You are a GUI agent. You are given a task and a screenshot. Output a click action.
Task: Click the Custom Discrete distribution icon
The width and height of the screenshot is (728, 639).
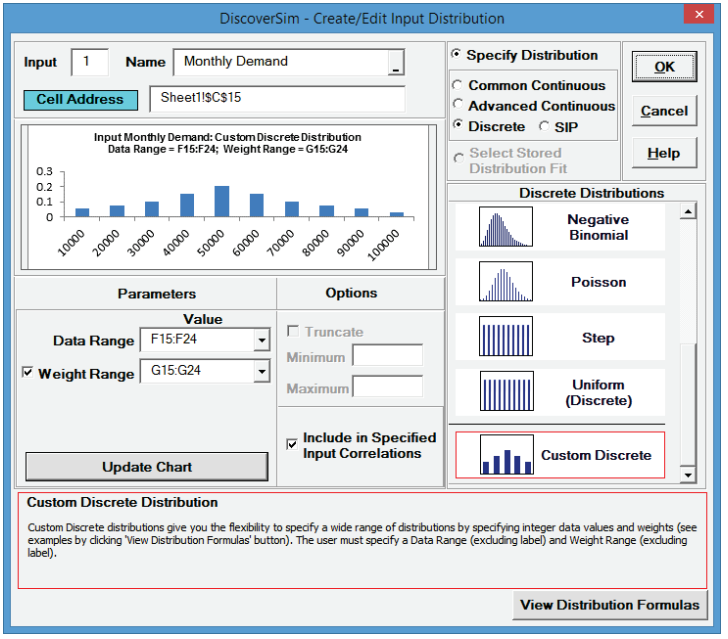(x=507, y=455)
